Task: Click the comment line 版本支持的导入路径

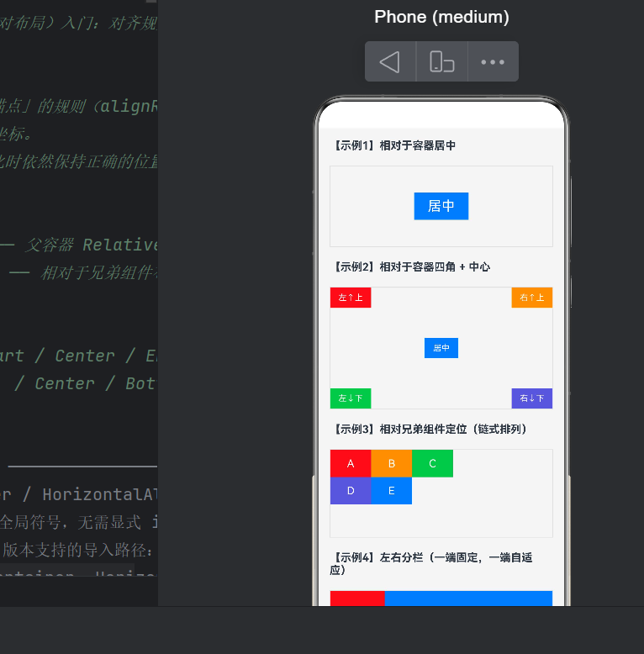Action: coord(79,550)
